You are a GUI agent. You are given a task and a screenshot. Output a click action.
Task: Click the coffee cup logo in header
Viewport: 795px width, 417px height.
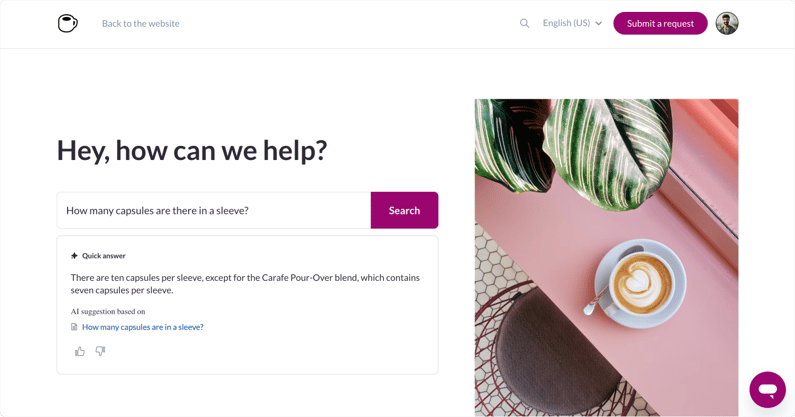[67, 23]
